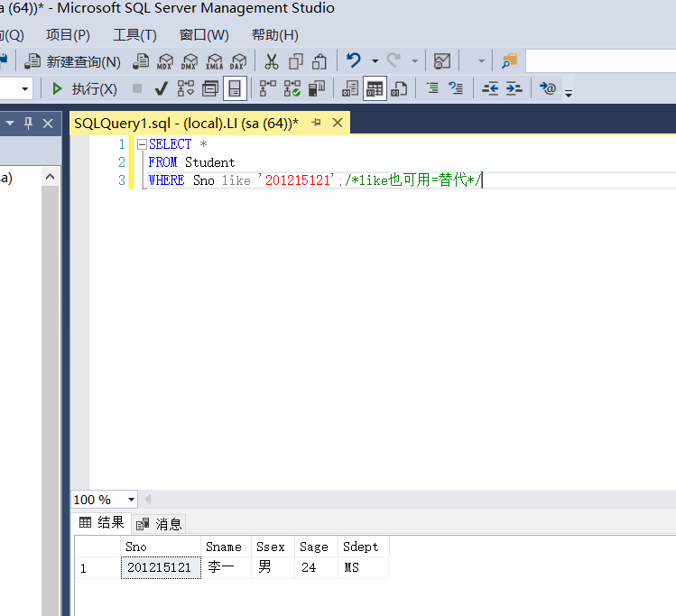Viewport: 676px width, 616px height.
Task: Click the Cancel Executing Query stop icon
Action: [137, 88]
